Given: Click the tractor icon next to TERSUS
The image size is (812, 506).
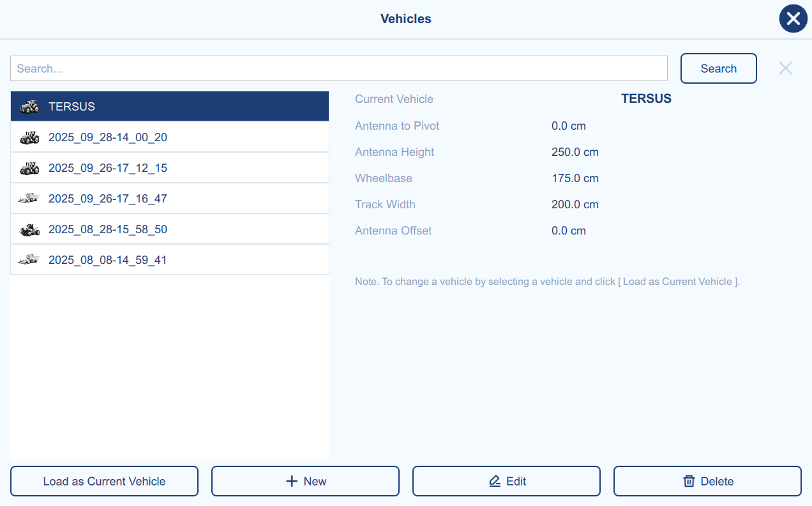Looking at the screenshot, I should [x=29, y=107].
